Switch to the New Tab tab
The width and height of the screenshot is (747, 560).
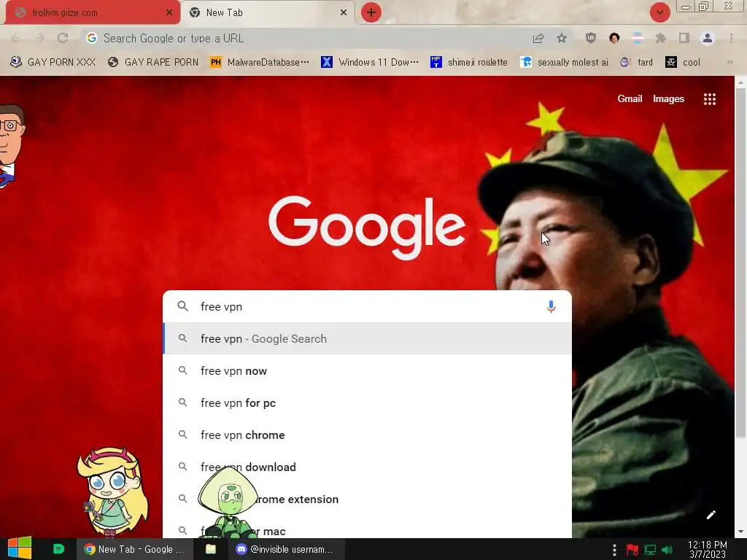[x=268, y=12]
